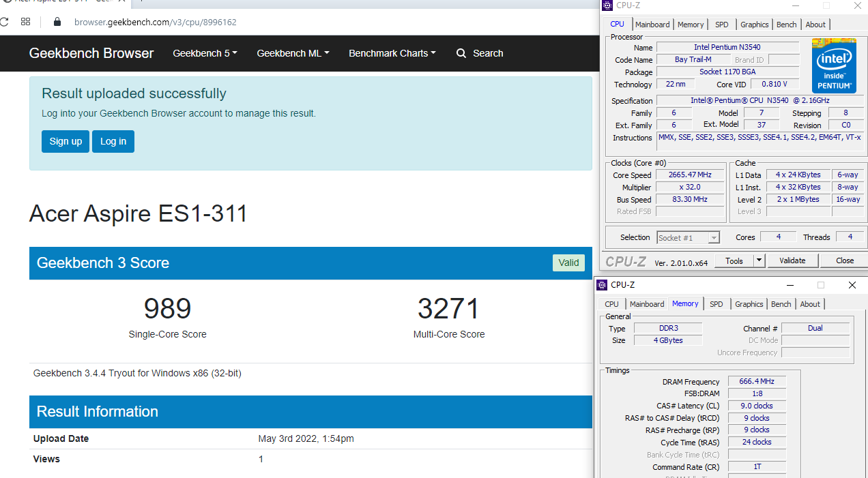868x478 pixels.
Task: Expand the Geekbench 5 menu
Action: [205, 53]
